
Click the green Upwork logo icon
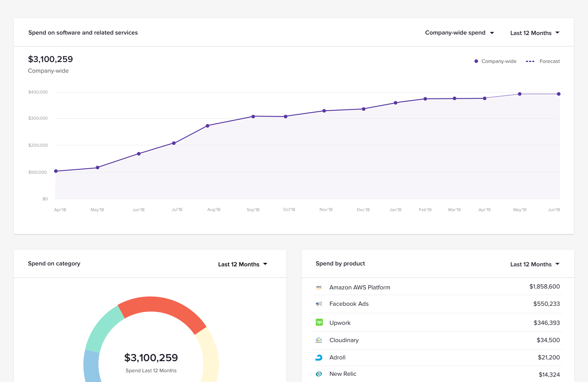pyautogui.click(x=319, y=323)
